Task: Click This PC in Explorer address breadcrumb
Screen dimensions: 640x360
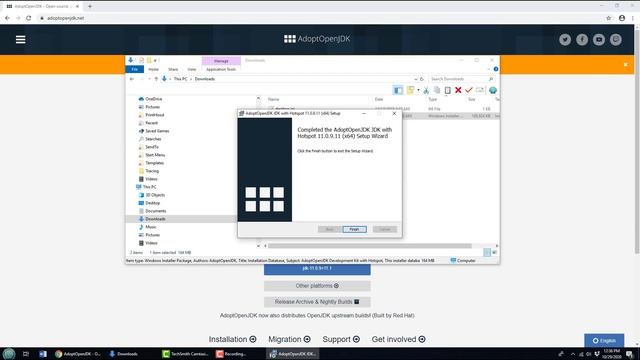Action: click(180, 79)
